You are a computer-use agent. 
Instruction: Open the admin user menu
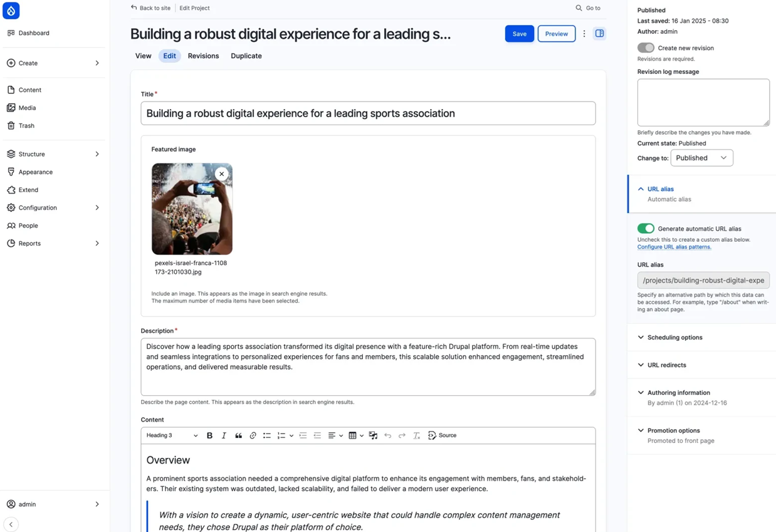[x=54, y=504]
